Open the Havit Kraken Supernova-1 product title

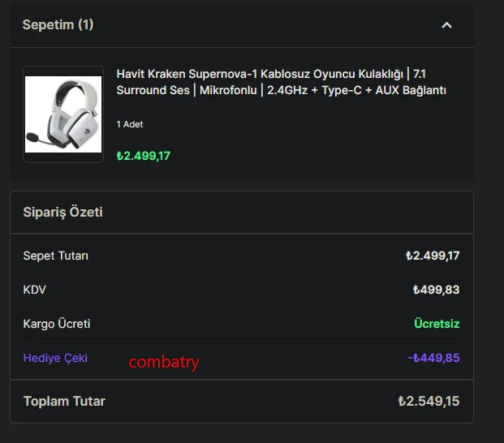coord(281,82)
